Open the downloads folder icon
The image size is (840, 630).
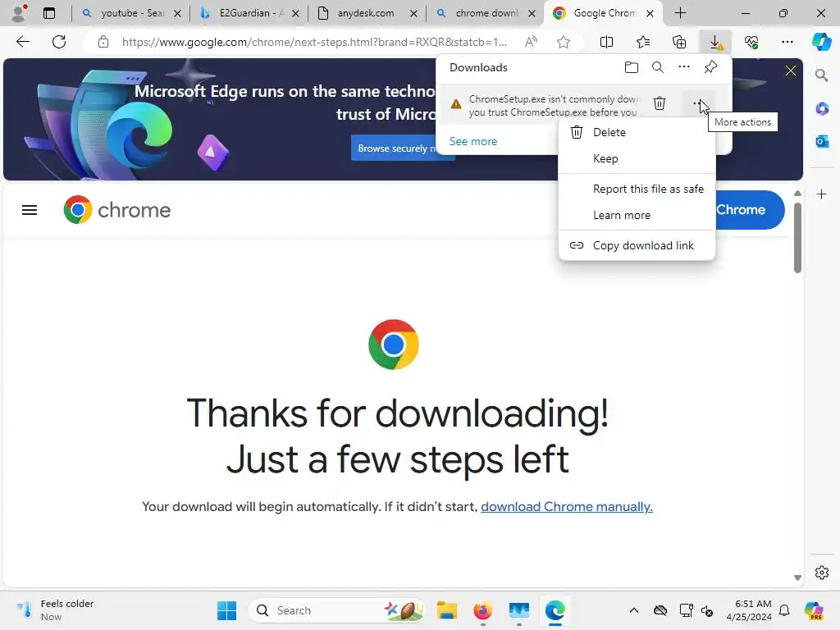click(632, 67)
